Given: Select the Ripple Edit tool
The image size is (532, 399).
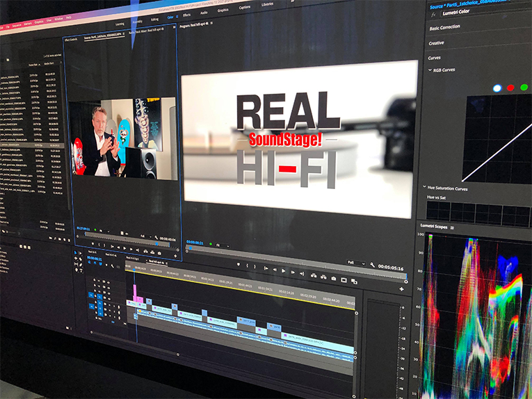Looking at the screenshot, I should 76,259.
